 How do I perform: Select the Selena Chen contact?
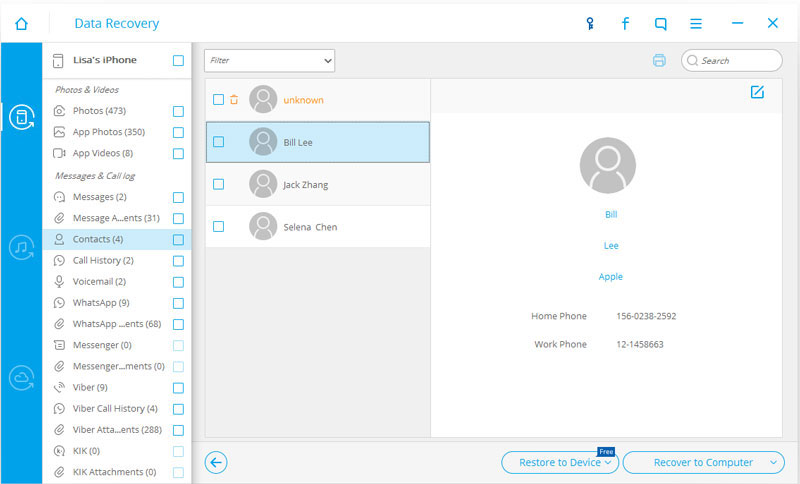coord(310,227)
